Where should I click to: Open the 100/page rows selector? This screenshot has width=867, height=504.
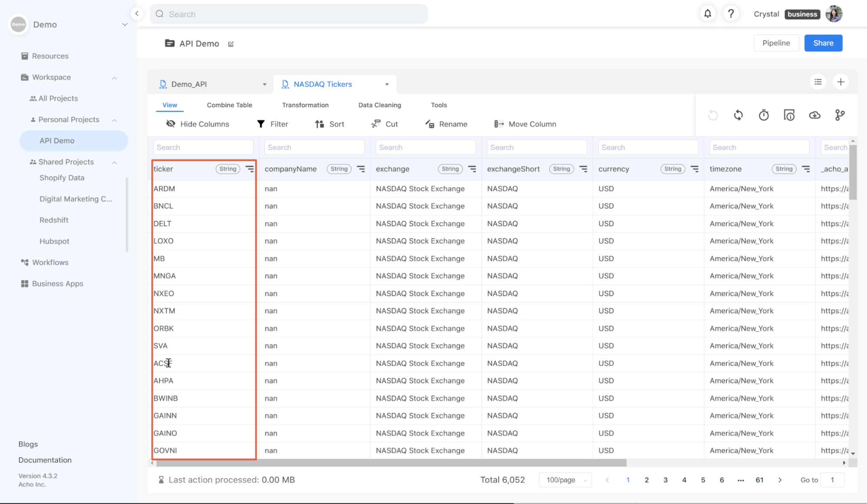(565, 480)
